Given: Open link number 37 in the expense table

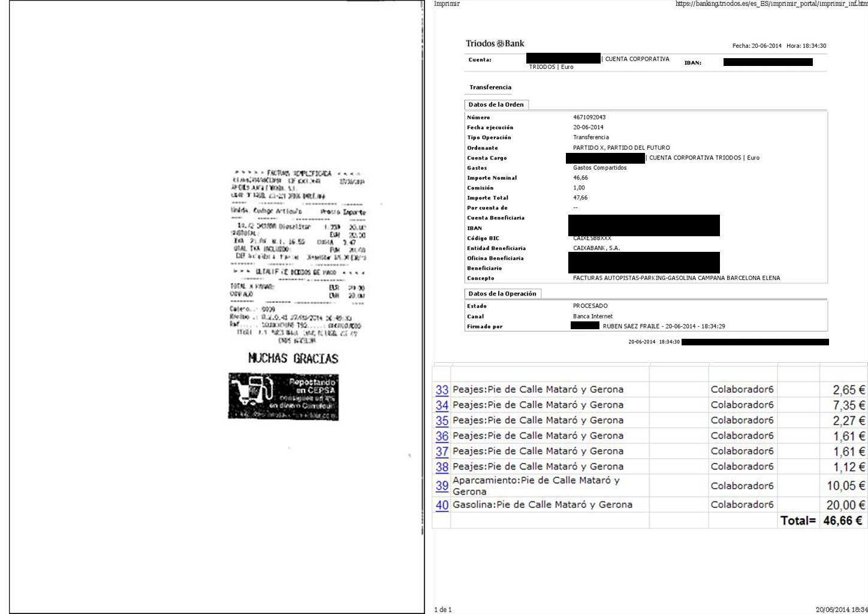Looking at the screenshot, I should 442,452.
